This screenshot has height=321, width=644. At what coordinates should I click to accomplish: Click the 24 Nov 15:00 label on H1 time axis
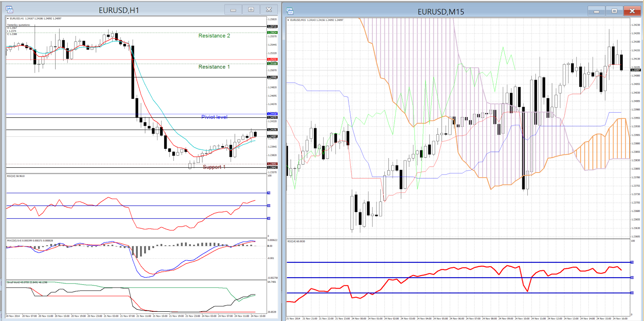(x=258, y=316)
